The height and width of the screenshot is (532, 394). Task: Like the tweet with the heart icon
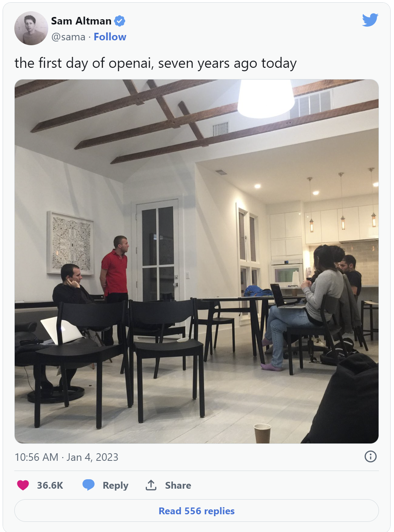(x=23, y=485)
